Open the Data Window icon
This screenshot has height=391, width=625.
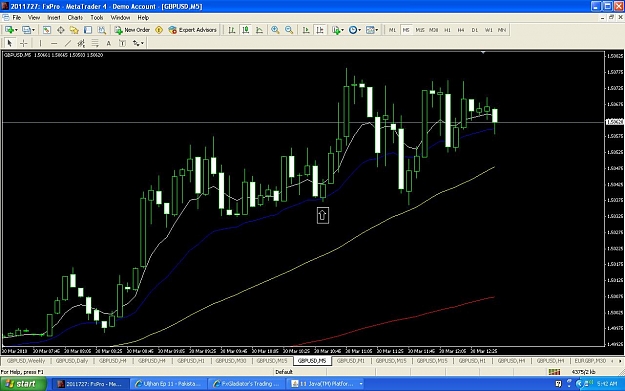click(x=61, y=30)
